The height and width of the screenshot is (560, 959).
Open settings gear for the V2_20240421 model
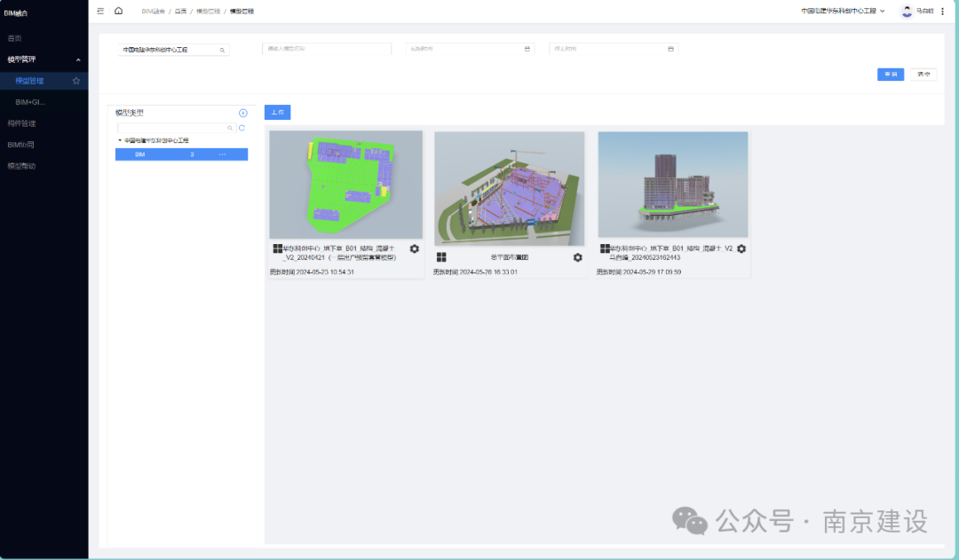click(x=414, y=248)
